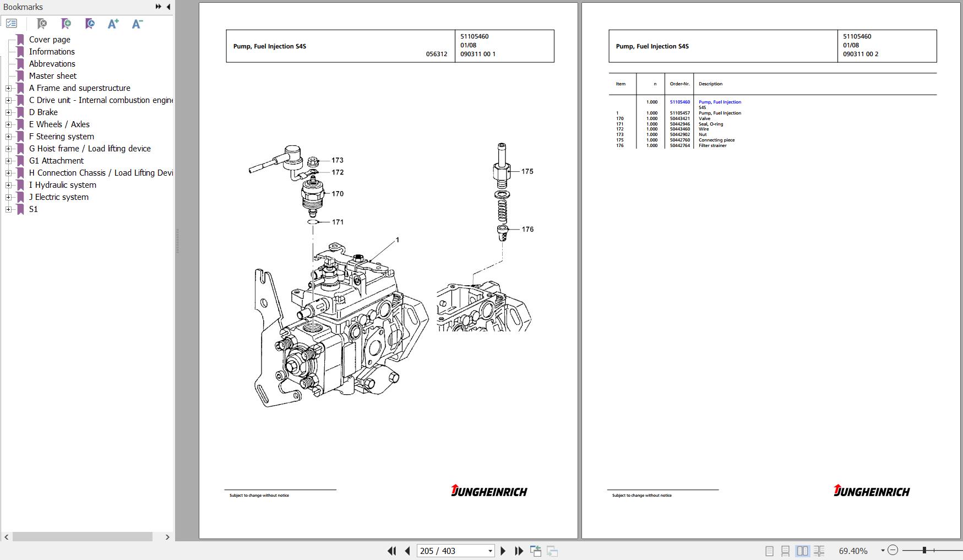Jump to the first page
Screen dimensions: 963x560
[391, 551]
